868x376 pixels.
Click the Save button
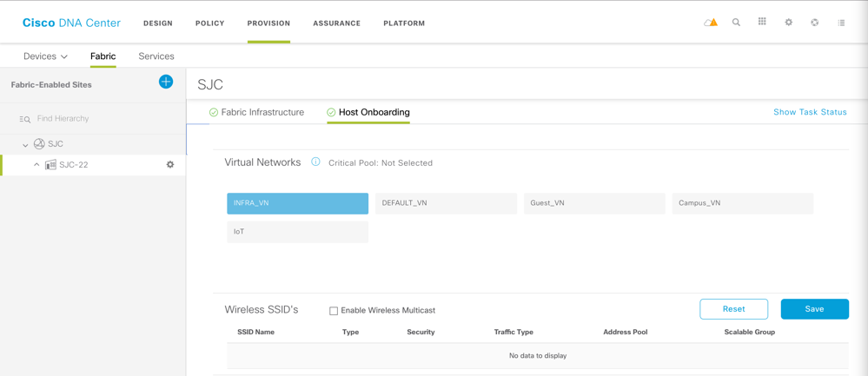(x=814, y=309)
